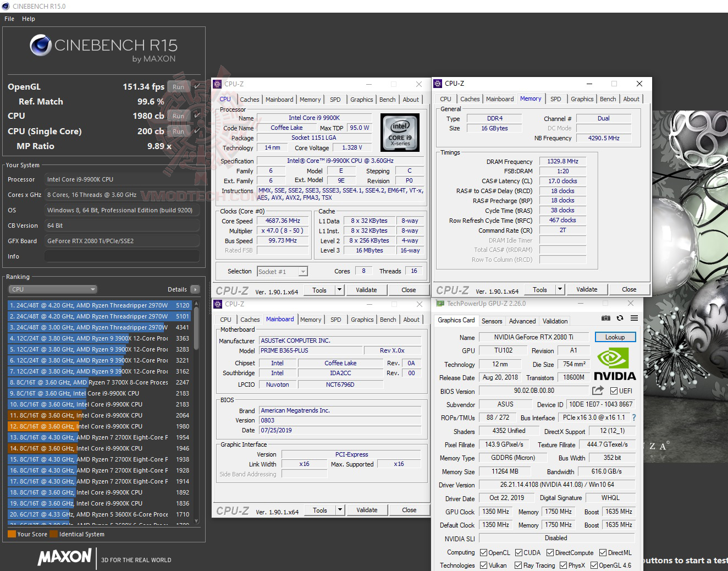Open the Help menu in Cinebench
The width and height of the screenshot is (728, 571).
pyautogui.click(x=29, y=19)
